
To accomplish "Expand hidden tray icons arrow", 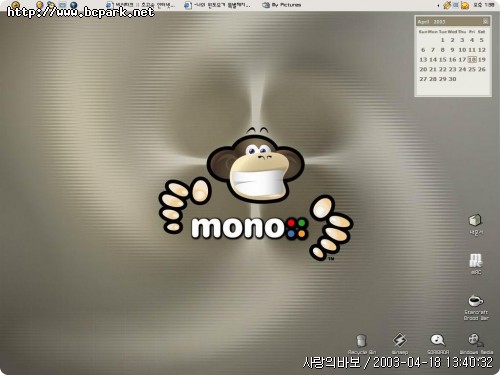I will tap(438, 6).
